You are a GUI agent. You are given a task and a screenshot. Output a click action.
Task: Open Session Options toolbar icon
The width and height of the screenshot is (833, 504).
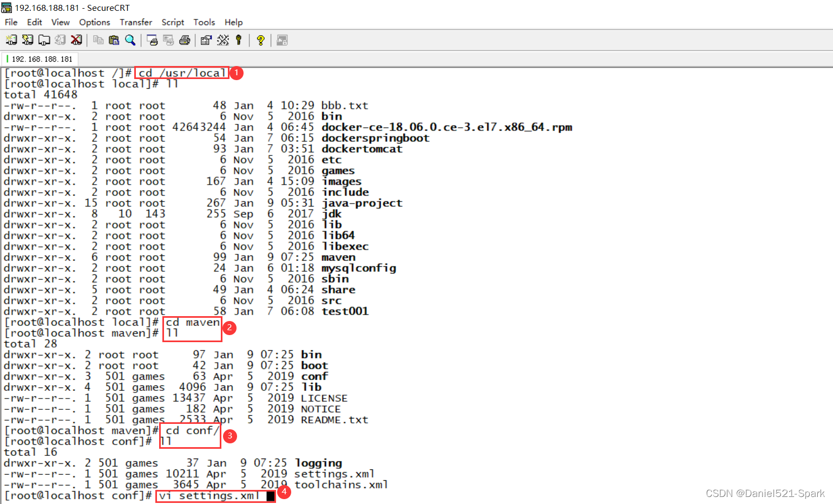[206, 40]
